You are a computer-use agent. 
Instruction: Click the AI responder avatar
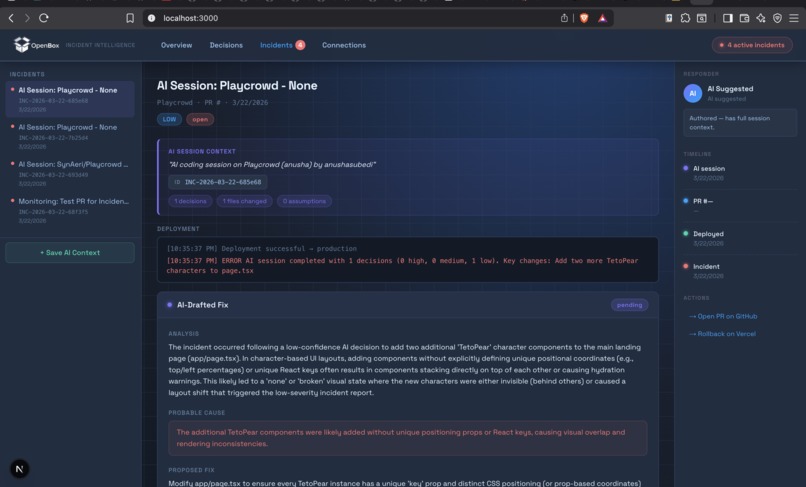coord(692,93)
